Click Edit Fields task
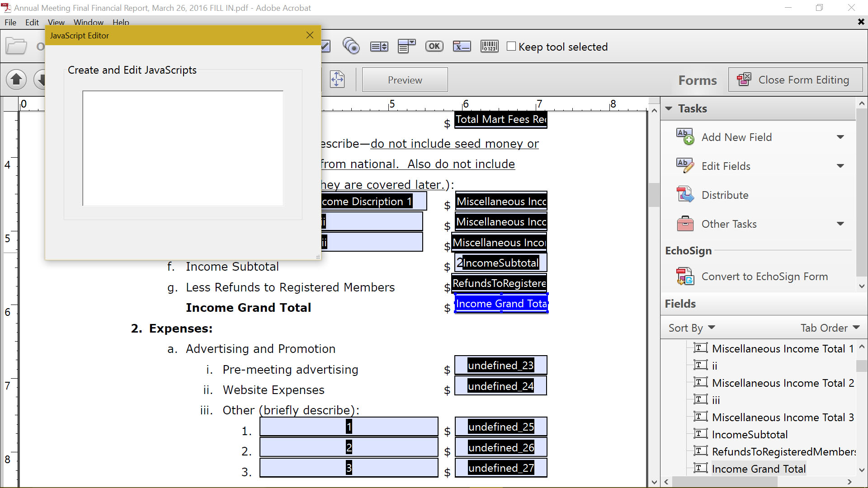The height and width of the screenshot is (488, 868). pos(726,166)
